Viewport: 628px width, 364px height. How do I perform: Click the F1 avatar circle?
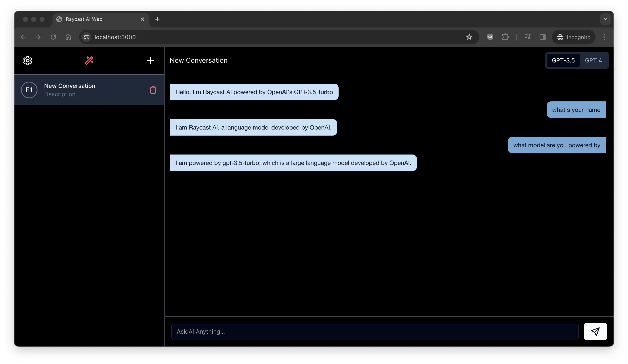(x=29, y=90)
